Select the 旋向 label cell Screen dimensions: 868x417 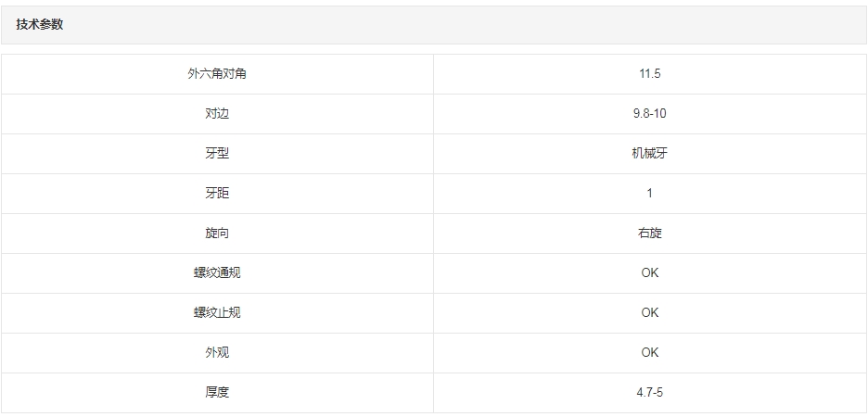click(x=217, y=233)
